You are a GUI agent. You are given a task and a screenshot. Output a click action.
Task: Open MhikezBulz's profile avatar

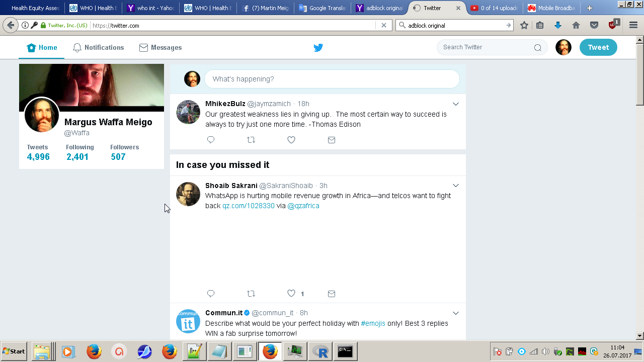click(x=188, y=112)
